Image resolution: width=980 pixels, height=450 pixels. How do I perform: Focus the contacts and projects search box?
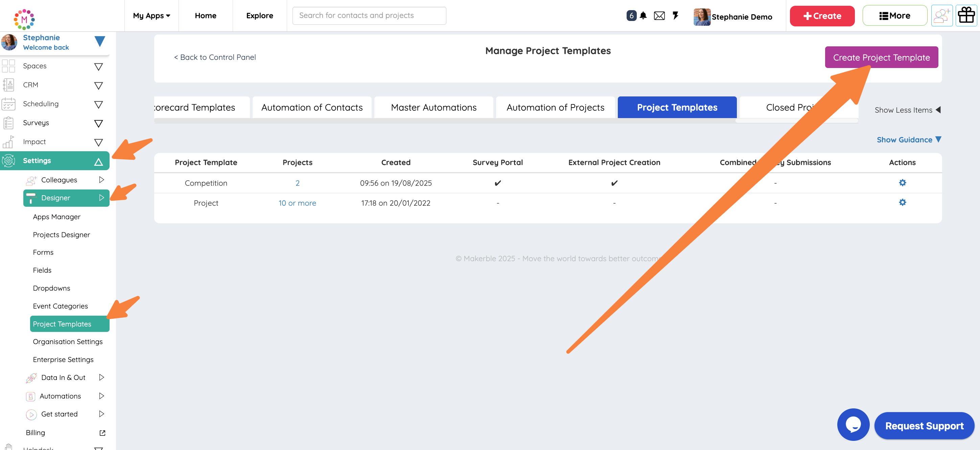369,16
